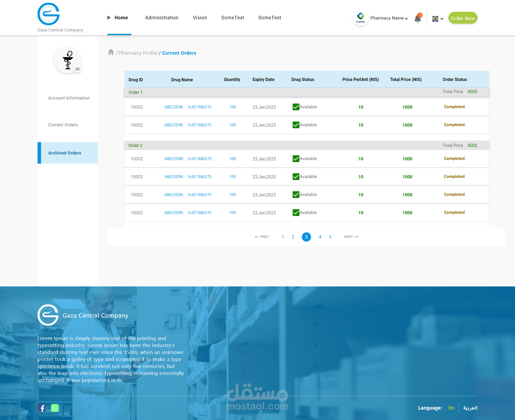Go to pagination page 4
This screenshot has width=515, height=420.
pyautogui.click(x=320, y=237)
